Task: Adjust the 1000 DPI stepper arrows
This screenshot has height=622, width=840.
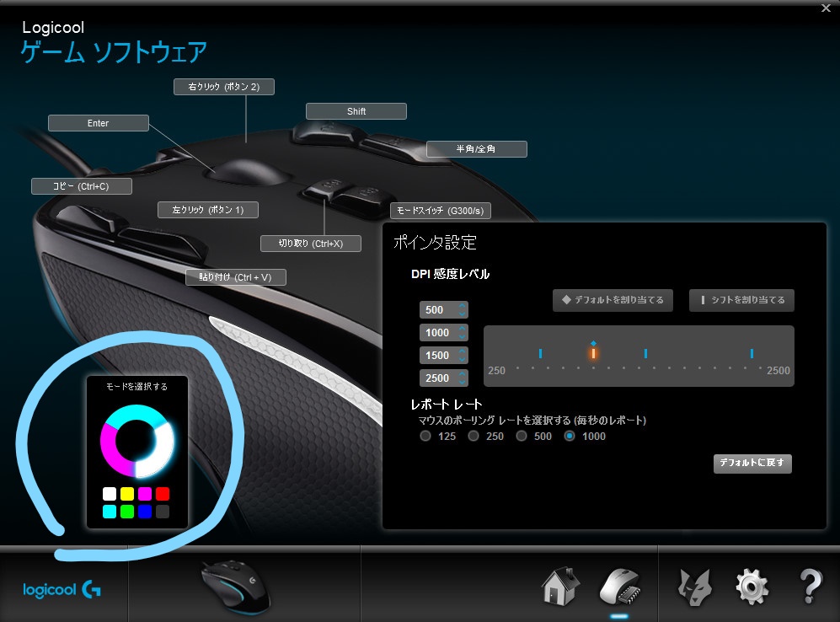Action: [x=462, y=333]
